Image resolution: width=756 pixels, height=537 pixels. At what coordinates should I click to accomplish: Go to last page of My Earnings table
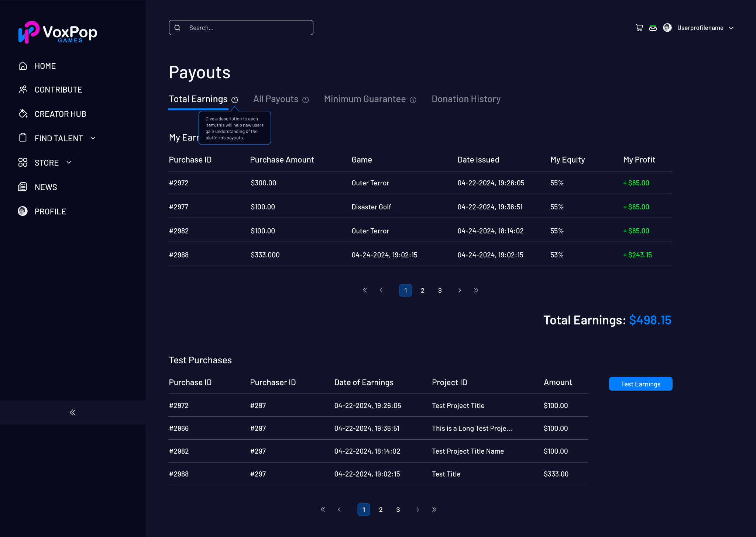tap(476, 290)
